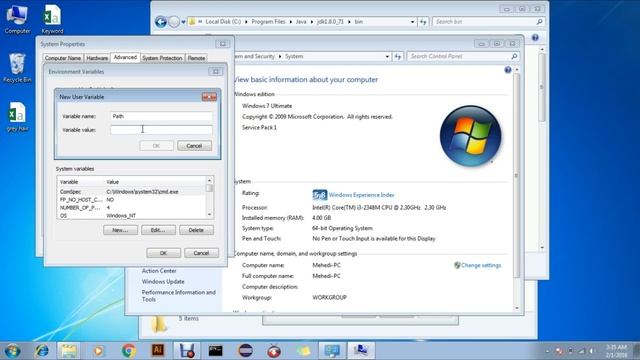Switch to the Computer Name tab
The width and height of the screenshot is (640, 360).
[63, 58]
